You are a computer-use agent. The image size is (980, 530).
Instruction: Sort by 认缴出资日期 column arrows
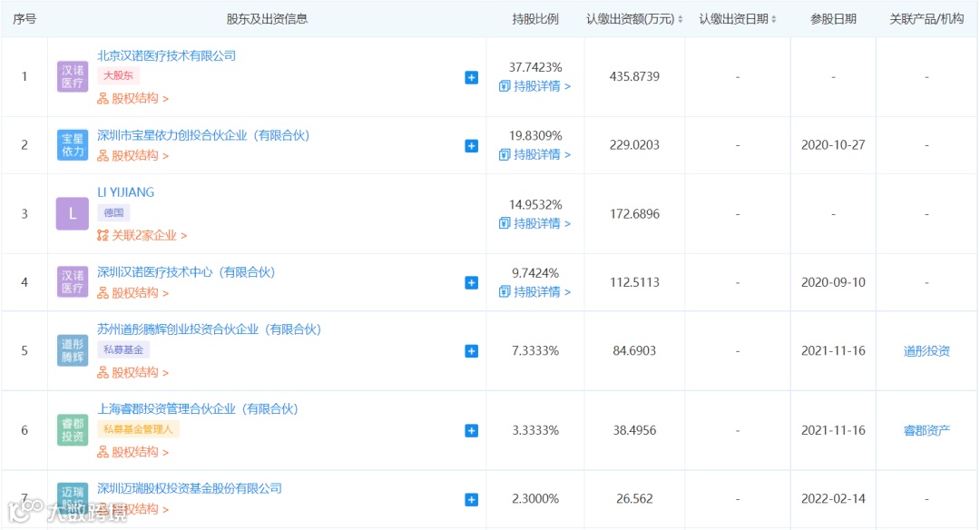pyautogui.click(x=774, y=19)
